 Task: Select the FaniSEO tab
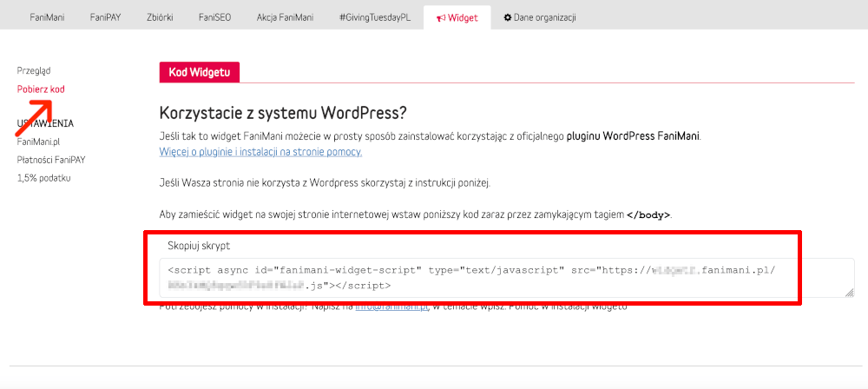[x=214, y=17]
